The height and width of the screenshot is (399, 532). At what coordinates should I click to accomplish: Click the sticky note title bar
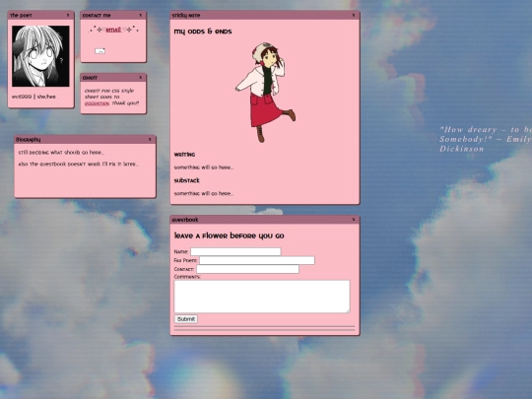(265, 15)
